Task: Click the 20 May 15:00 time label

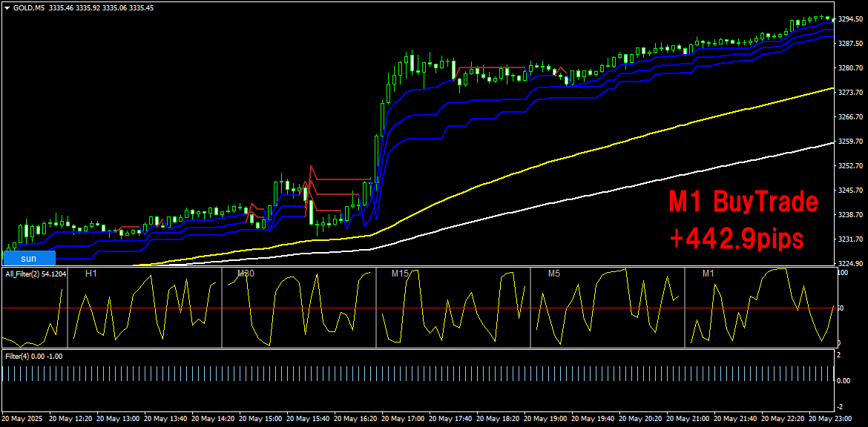Action: (x=260, y=419)
